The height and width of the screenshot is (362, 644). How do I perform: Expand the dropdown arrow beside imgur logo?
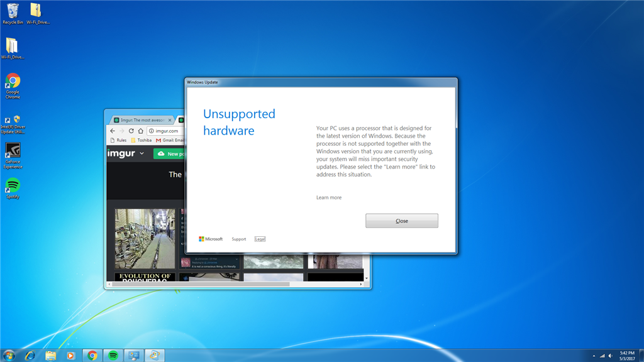[142, 153]
